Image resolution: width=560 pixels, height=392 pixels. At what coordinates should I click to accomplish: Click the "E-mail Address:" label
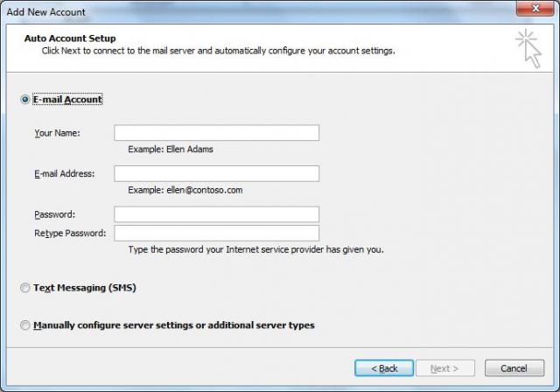click(64, 173)
